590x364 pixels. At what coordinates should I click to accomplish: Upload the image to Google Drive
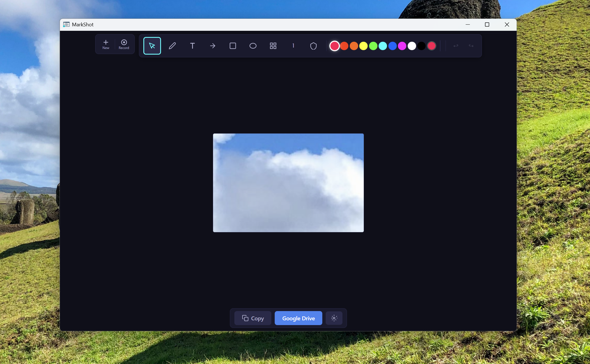(298, 318)
